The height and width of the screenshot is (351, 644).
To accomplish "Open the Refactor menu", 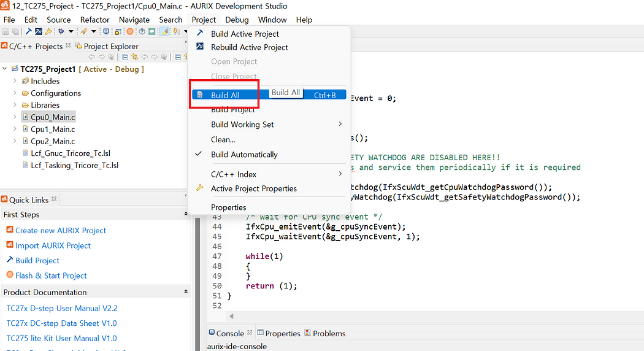I will click(95, 20).
